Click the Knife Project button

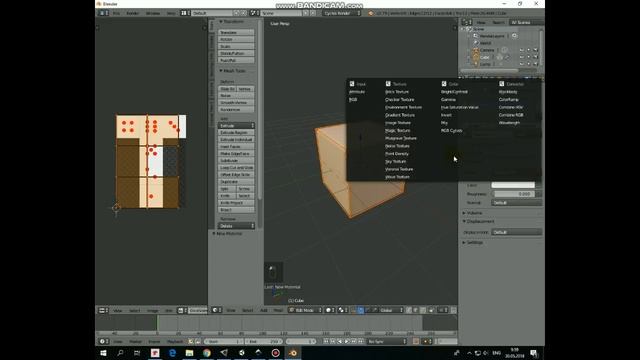236,203
